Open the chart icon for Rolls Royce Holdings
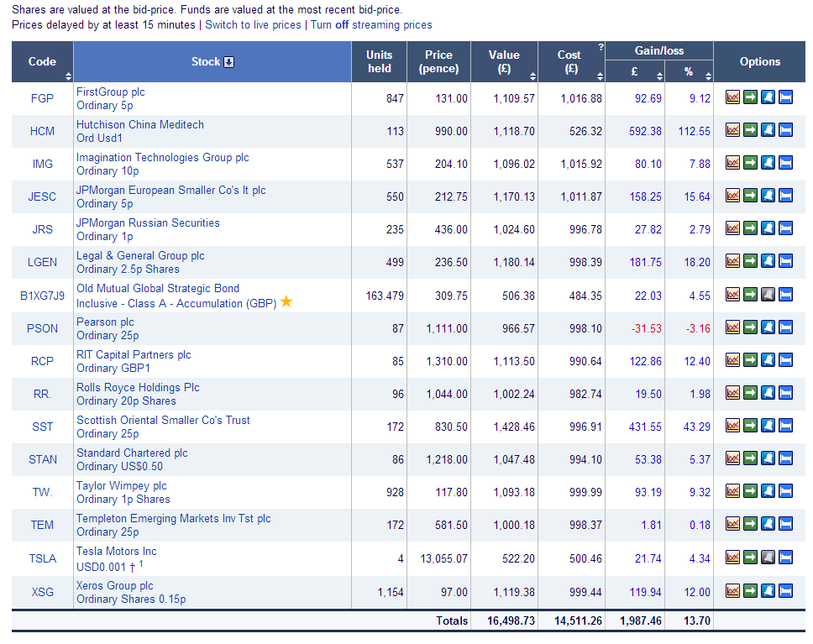This screenshot has width=813, height=644. pyautogui.click(x=732, y=393)
